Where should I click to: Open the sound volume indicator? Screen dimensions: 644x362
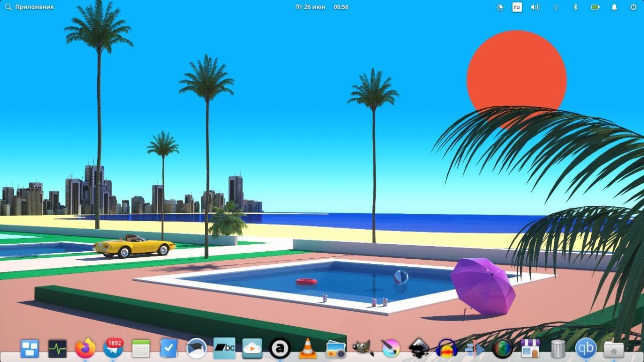[535, 7]
